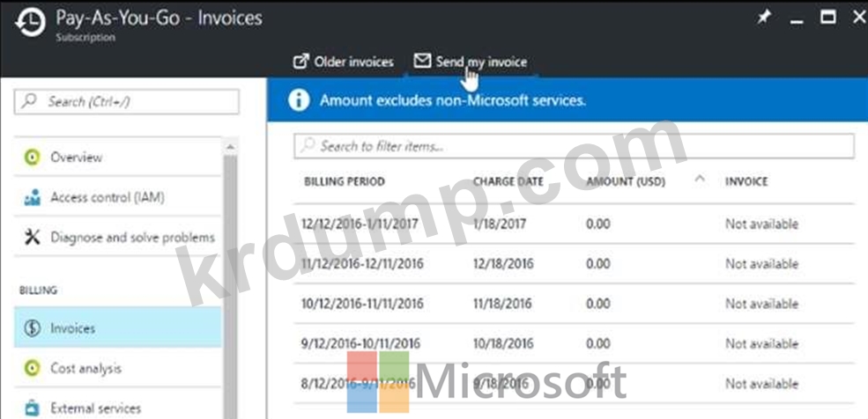The width and height of the screenshot is (868, 419).
Task: Click the Overview circle icon in sidebar
Action: 32,158
